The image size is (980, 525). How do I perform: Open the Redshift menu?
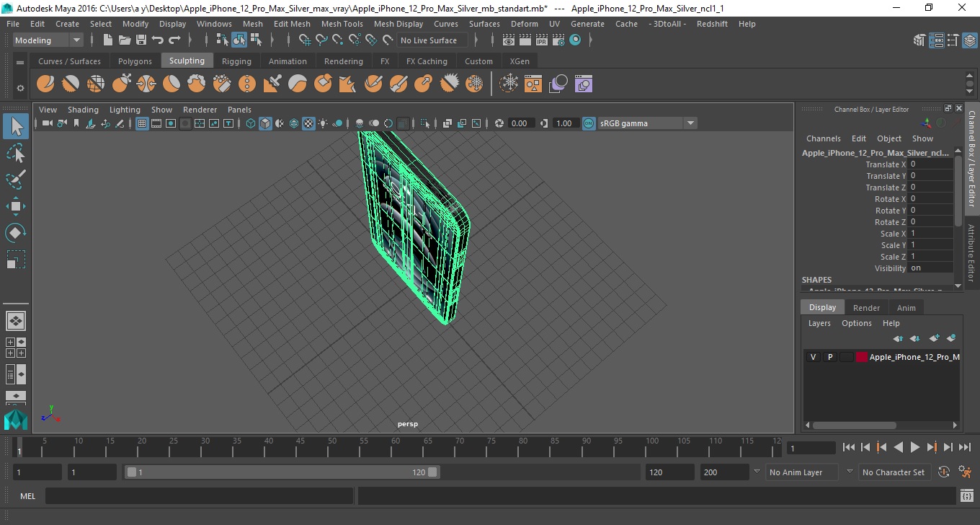tap(712, 24)
